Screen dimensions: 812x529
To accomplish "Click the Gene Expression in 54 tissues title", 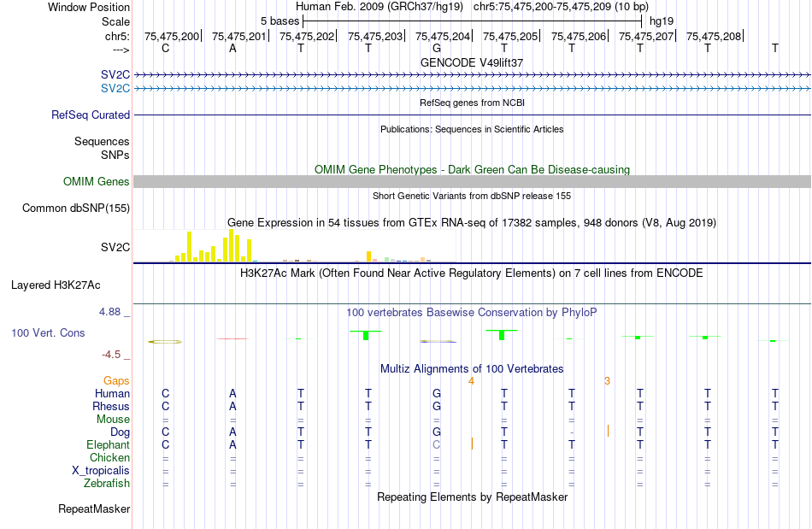I will pyautogui.click(x=472, y=223).
